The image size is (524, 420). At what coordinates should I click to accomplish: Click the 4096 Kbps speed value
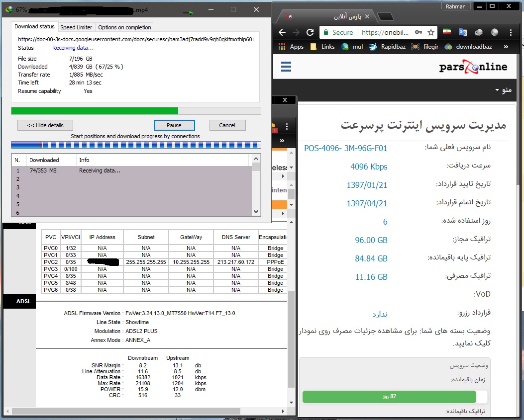369,167
